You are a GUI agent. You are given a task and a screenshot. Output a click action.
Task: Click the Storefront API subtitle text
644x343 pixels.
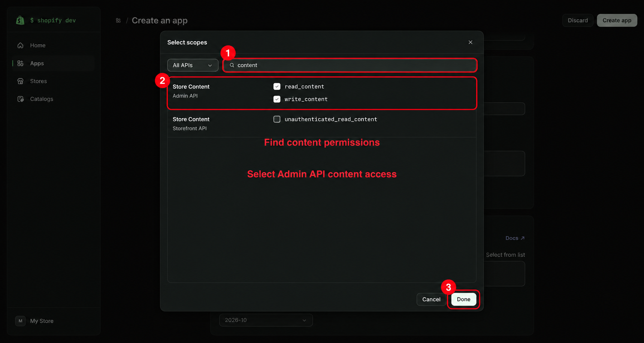[x=190, y=129]
